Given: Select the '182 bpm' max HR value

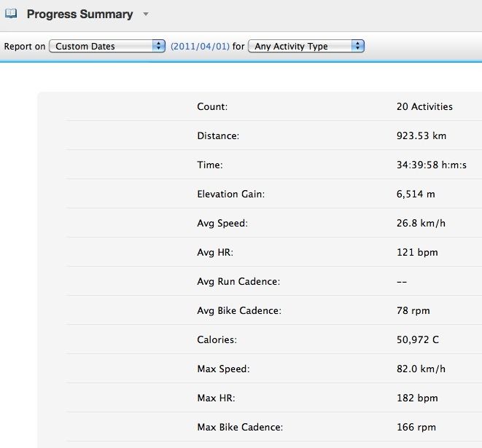Looking at the screenshot, I should click(x=417, y=398).
